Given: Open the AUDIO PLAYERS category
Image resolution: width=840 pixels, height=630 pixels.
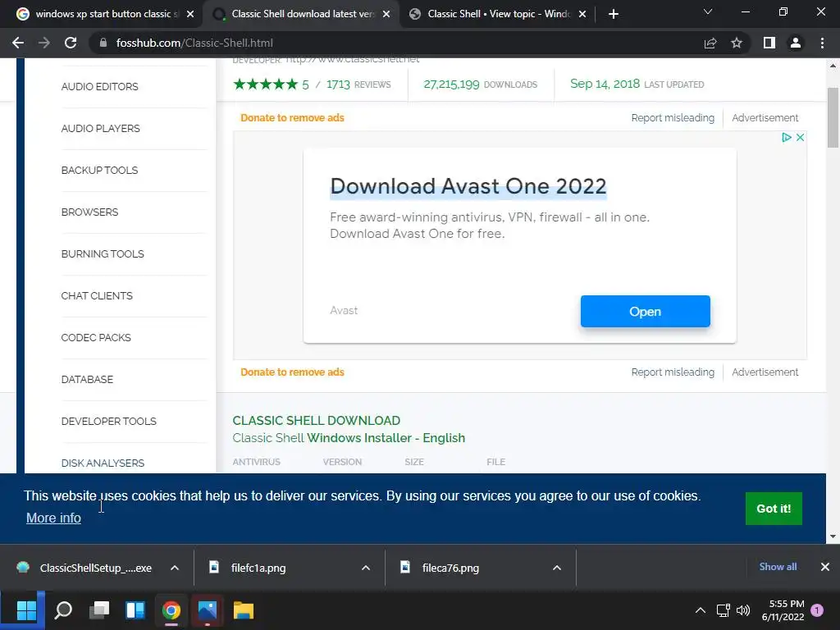Looking at the screenshot, I should 100,128.
